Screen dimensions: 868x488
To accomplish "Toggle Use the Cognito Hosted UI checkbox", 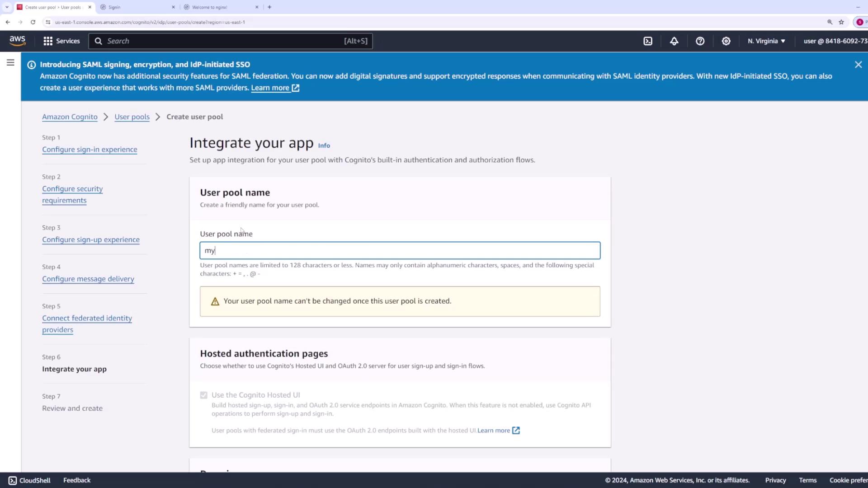I will click(x=204, y=395).
